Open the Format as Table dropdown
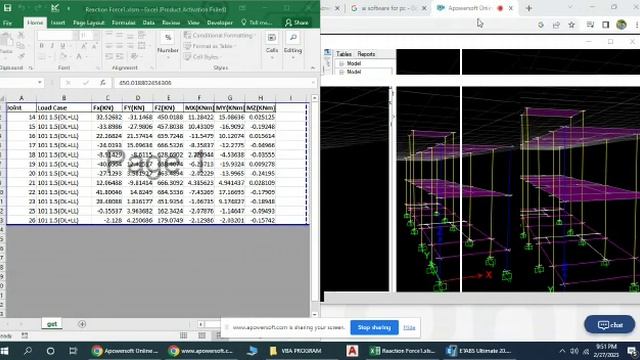Viewport: 640px width, 360px height. click(209, 46)
